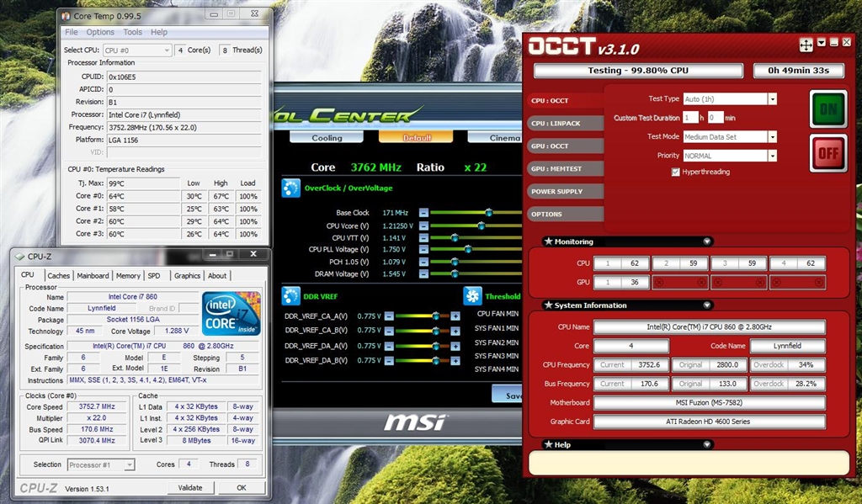
Task: Click the Custom Test Duration hours field
Action: [x=689, y=118]
